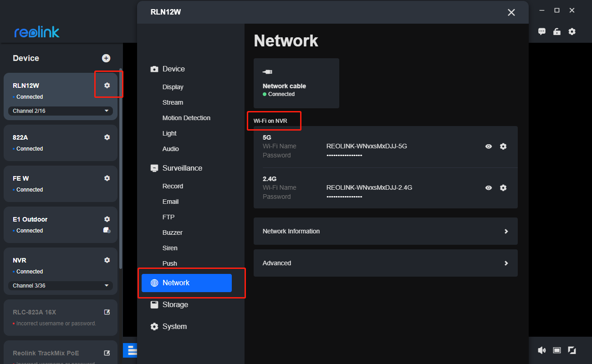Click the device list scrollbar
592x364 pixels.
(x=120, y=168)
